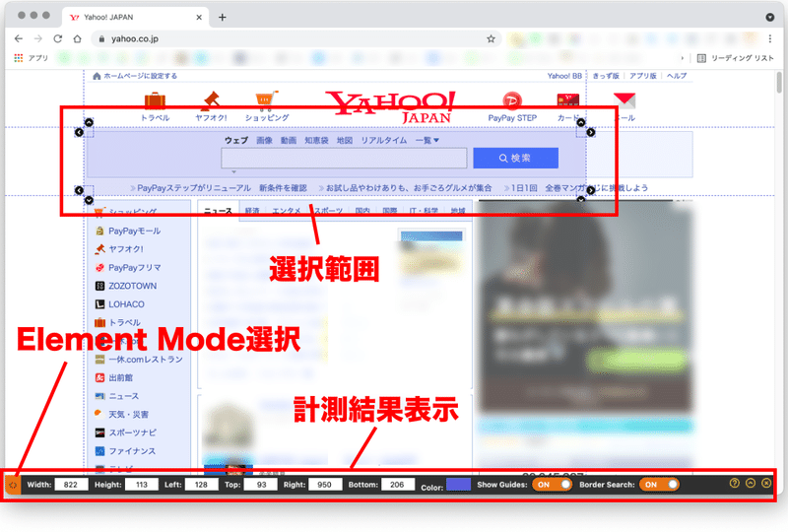Reload the page with the refresh icon
The image size is (788, 532).
click(x=58, y=38)
